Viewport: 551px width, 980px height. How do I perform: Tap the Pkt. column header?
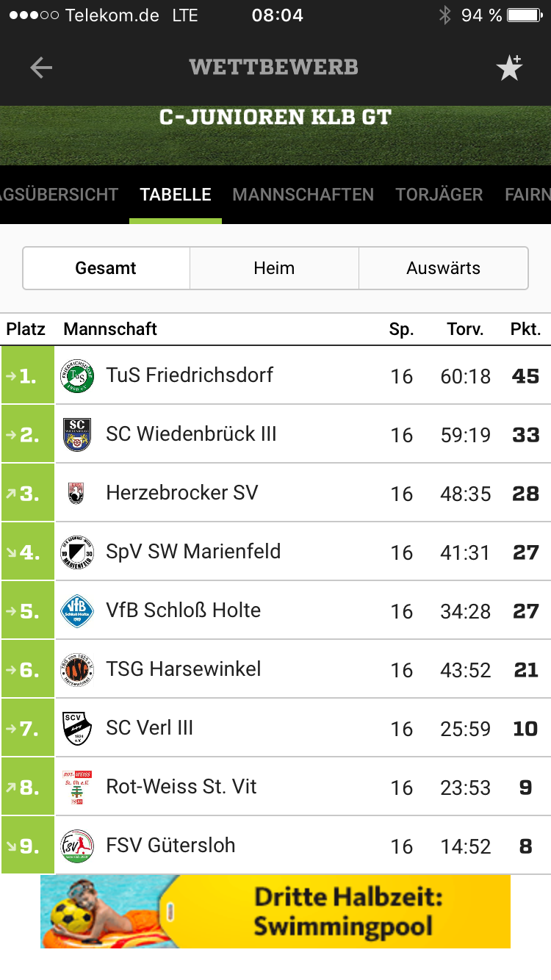[x=525, y=329]
